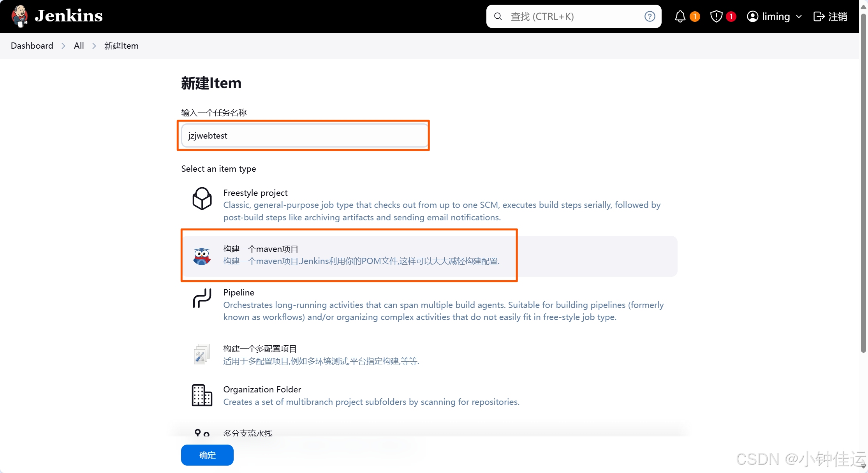Screen dimensions: 868x473
Task: Open the search help question-mark icon
Action: [x=650, y=16]
